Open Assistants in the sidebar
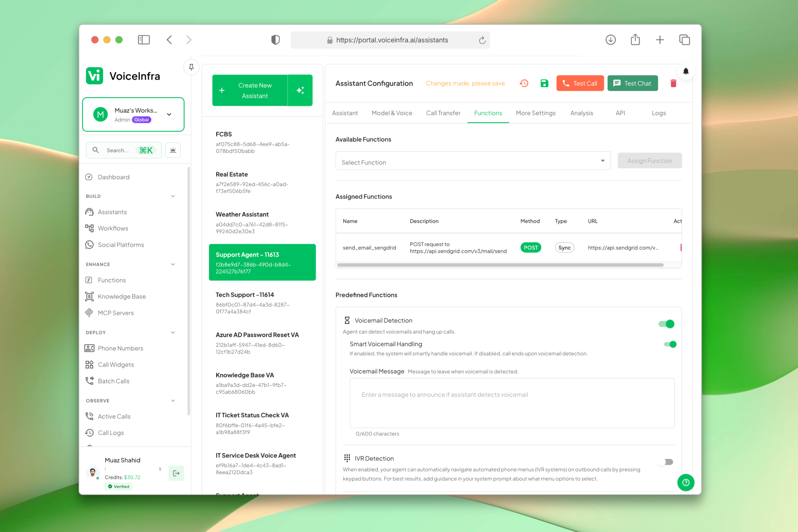The height and width of the screenshot is (532, 798). coord(112,212)
